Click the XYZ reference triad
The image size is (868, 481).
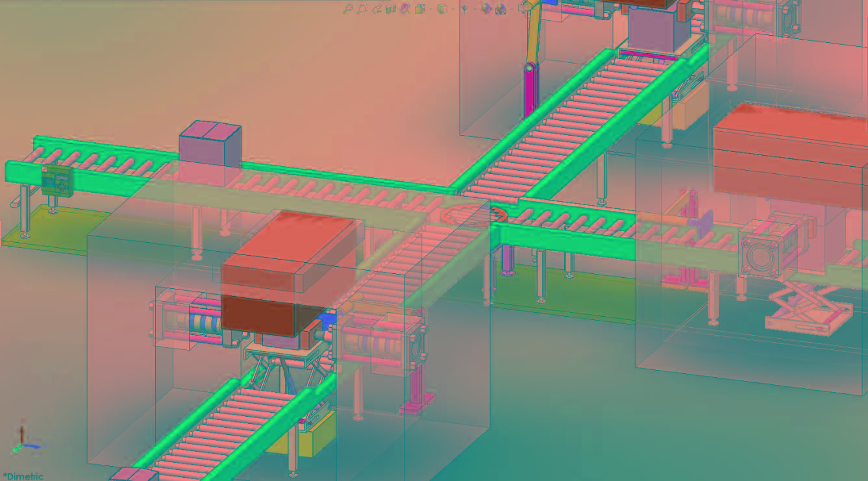(x=25, y=438)
